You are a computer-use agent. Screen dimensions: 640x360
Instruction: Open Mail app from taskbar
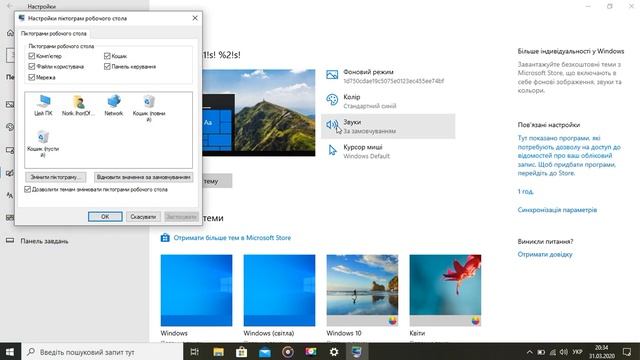[264, 352]
